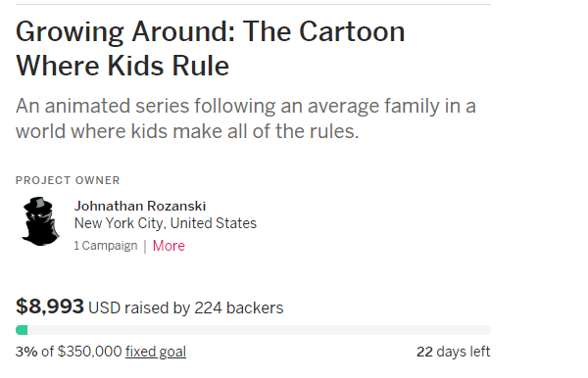Click the 22 days left label

click(x=453, y=352)
